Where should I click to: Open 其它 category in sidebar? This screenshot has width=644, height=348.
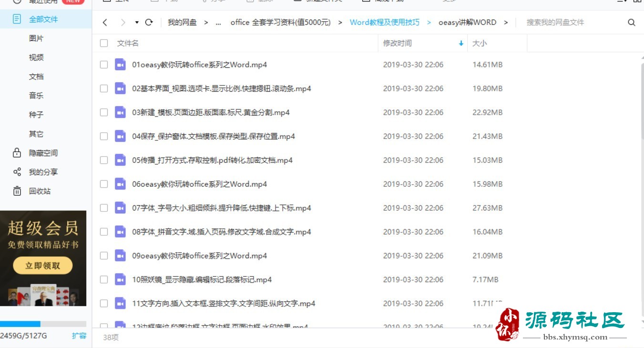36,134
